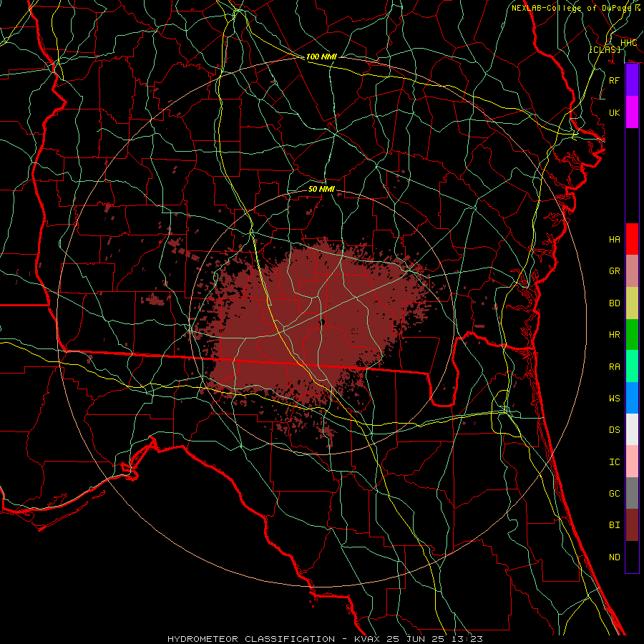
Task: Click the WS blue legend swatch
Action: 632,398
